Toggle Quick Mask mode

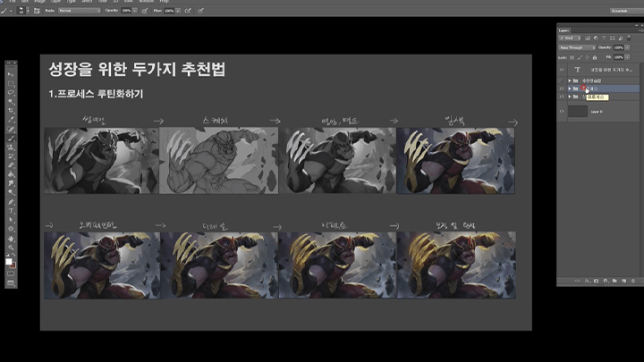[x=11, y=274]
